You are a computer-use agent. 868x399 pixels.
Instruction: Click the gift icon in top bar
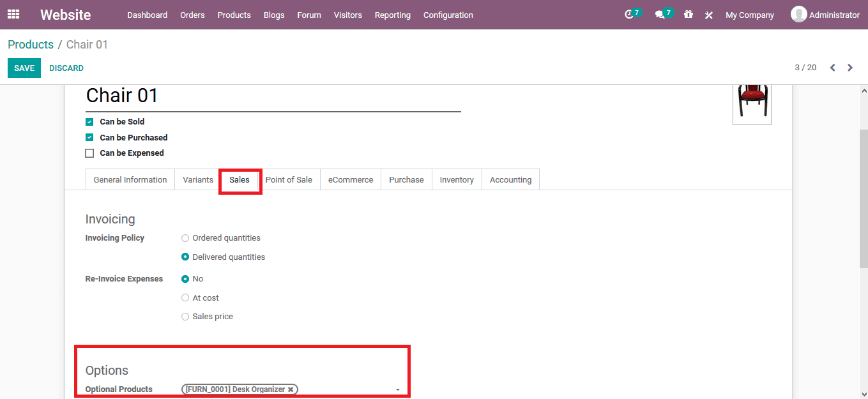coord(688,14)
